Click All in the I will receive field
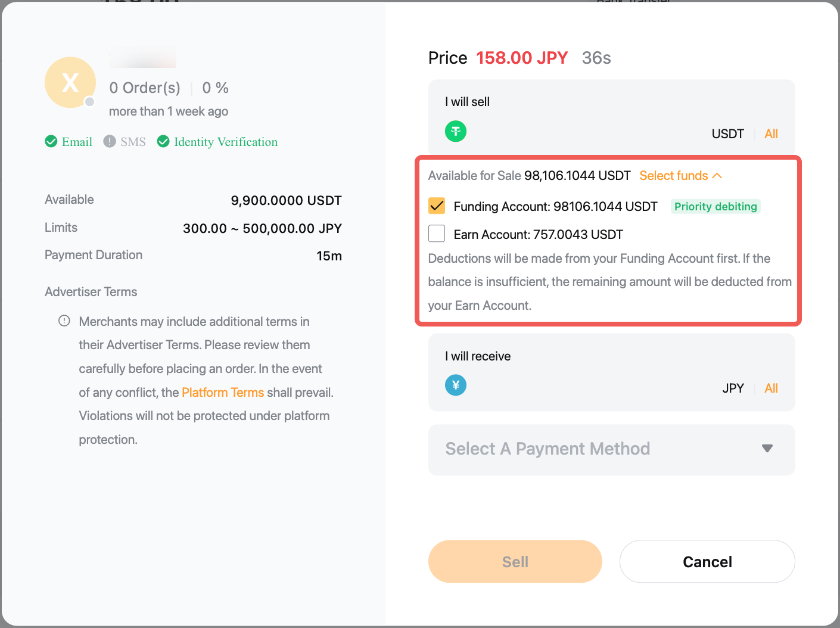The height and width of the screenshot is (628, 840). click(x=771, y=388)
